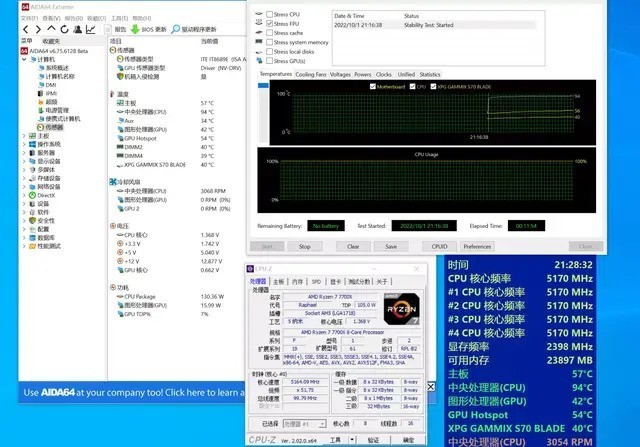Viewport: 640px width, 447px height.
Task: Expand the 存储设备 tree node
Action: [x=24, y=178]
